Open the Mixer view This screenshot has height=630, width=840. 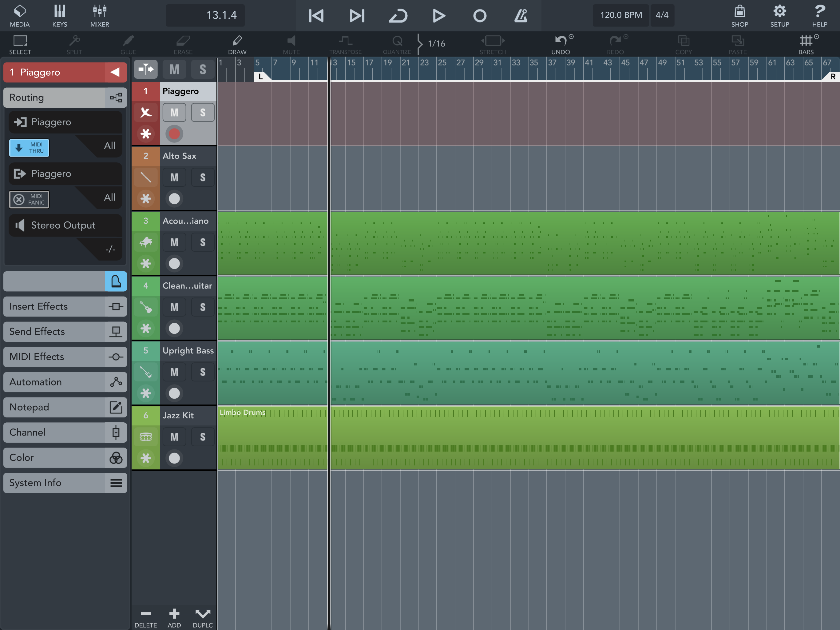[100, 16]
